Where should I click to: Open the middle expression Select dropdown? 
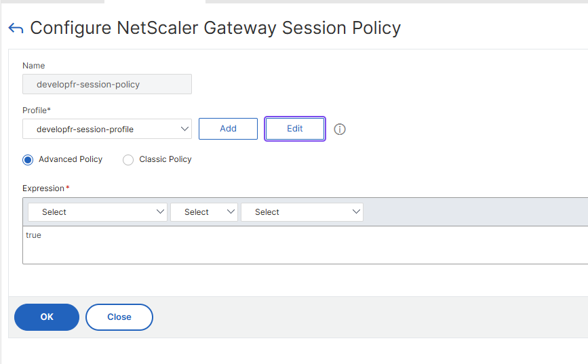click(x=204, y=212)
